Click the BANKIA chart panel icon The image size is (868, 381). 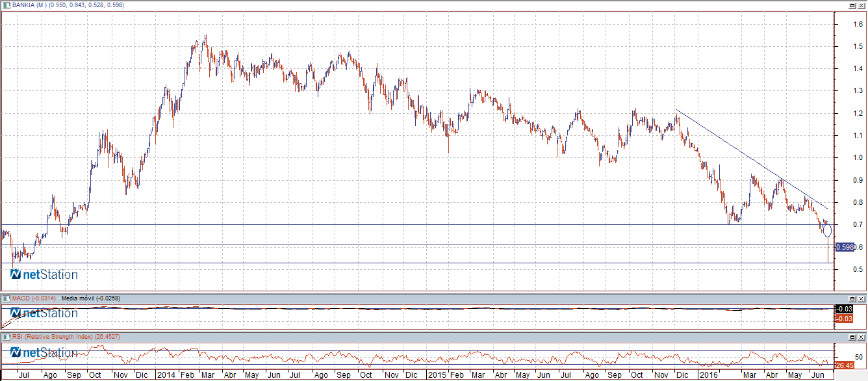[5, 5]
